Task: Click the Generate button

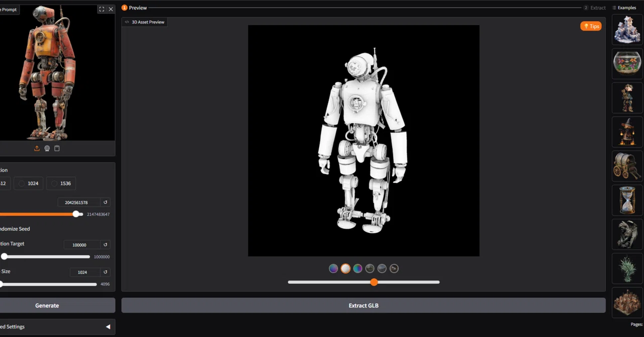Action: pyautogui.click(x=47, y=305)
